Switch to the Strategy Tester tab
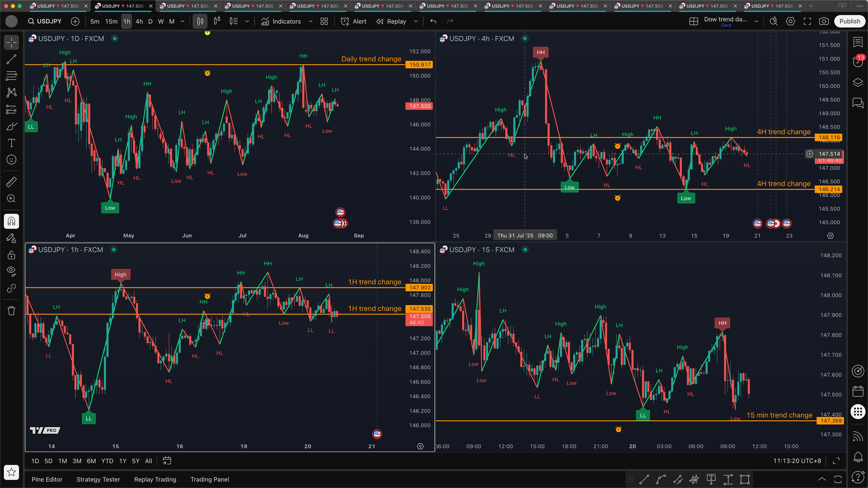Image resolution: width=868 pixels, height=488 pixels. [98, 479]
